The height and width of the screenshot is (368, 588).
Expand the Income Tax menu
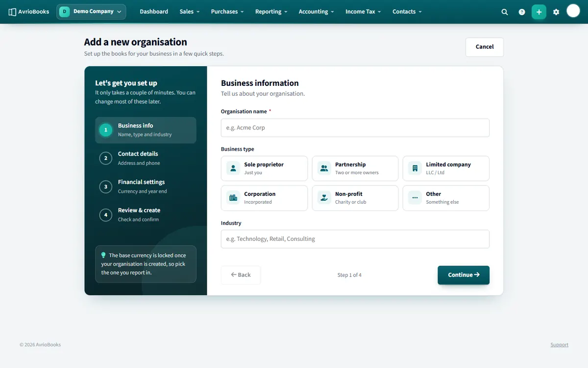(363, 12)
